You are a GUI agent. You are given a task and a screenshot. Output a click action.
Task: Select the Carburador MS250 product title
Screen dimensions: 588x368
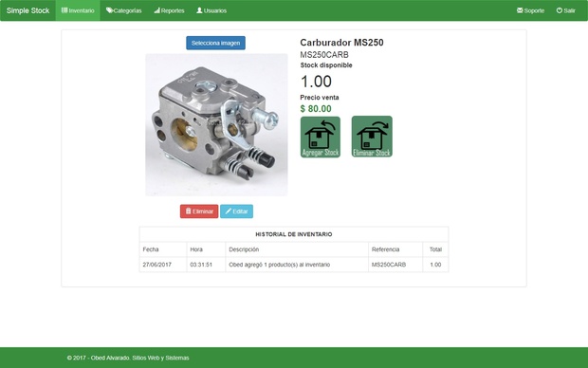point(341,43)
